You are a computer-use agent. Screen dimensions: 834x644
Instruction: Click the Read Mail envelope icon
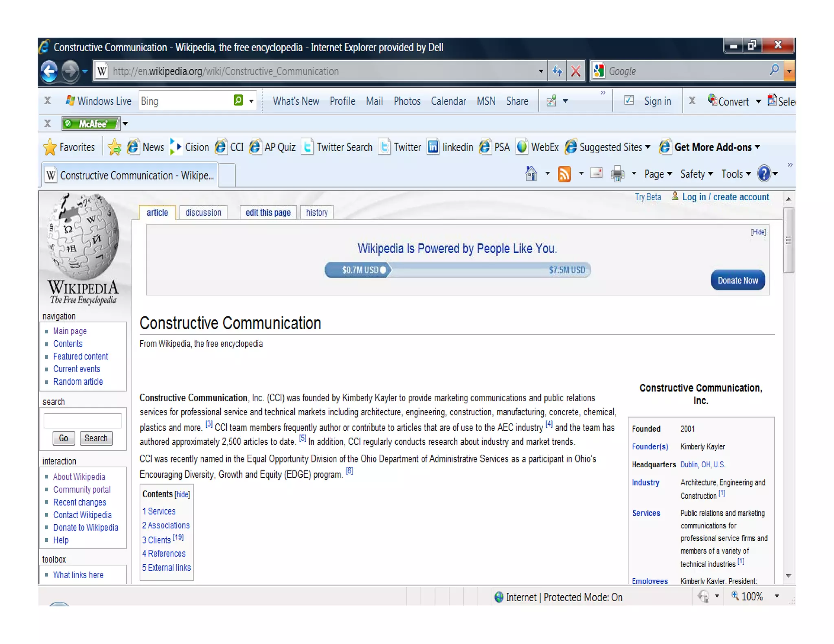(x=596, y=174)
